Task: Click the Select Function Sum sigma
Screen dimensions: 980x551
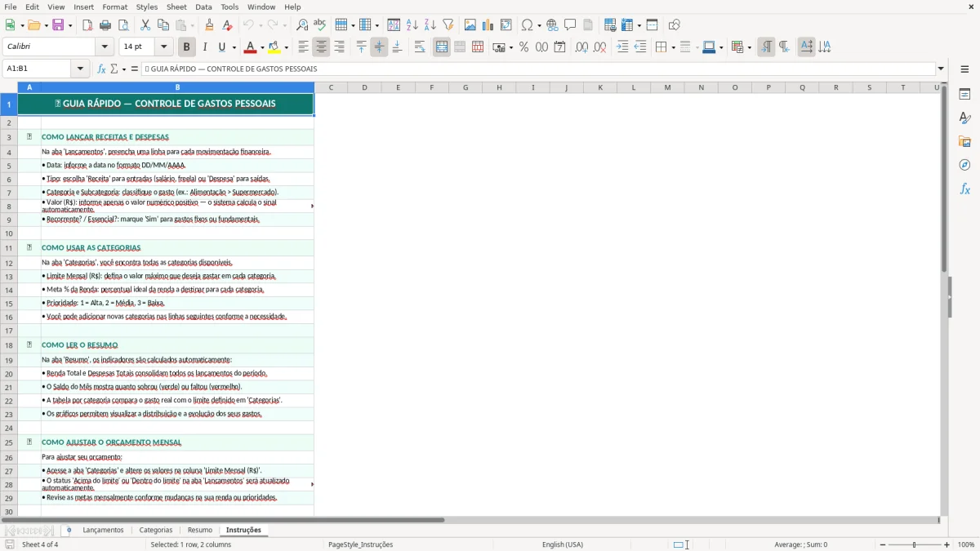Action: [114, 69]
